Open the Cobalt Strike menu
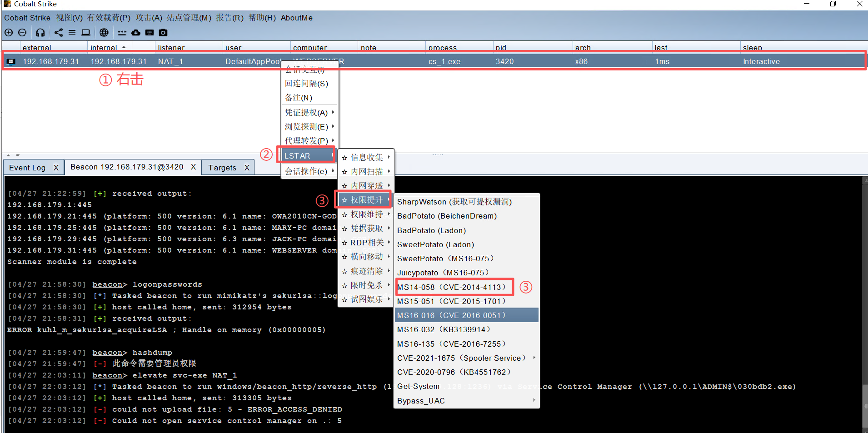This screenshot has width=868, height=433. [27, 18]
